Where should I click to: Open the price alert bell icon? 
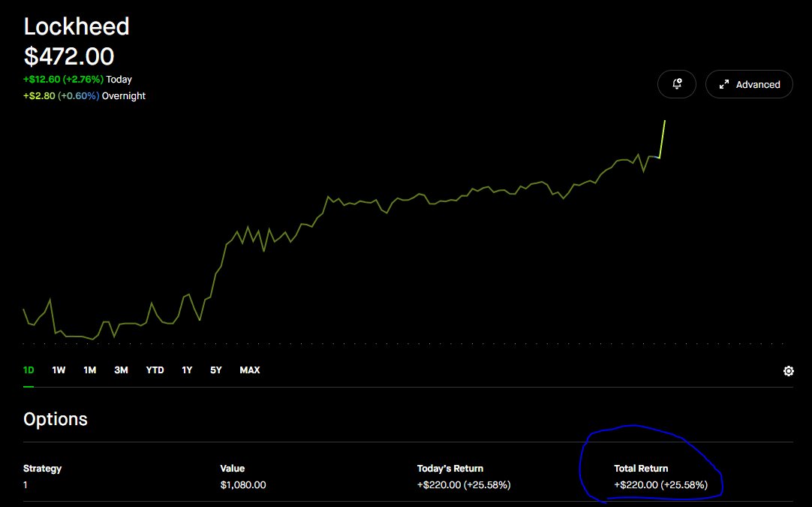677,84
